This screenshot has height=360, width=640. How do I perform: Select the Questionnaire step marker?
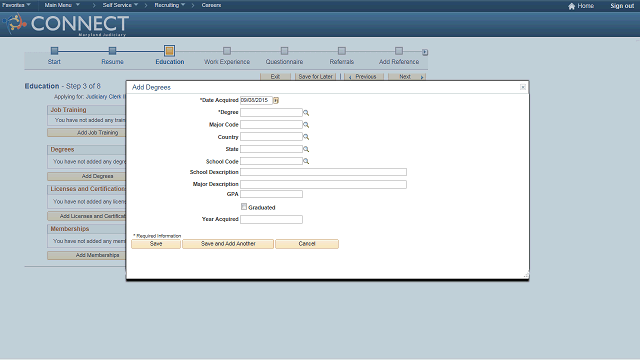coord(284,51)
